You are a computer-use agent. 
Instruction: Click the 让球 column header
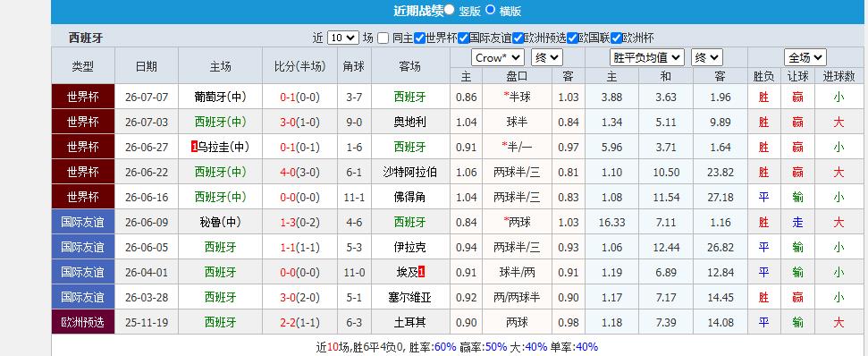(797, 76)
